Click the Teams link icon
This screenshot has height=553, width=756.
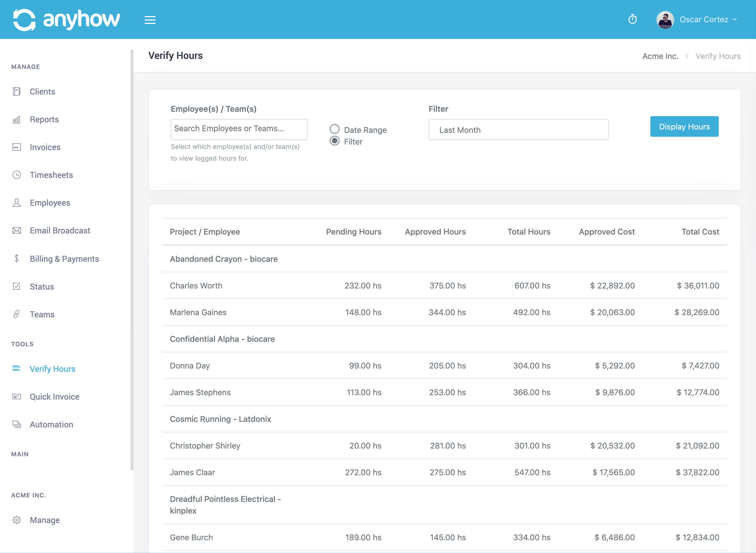17,314
